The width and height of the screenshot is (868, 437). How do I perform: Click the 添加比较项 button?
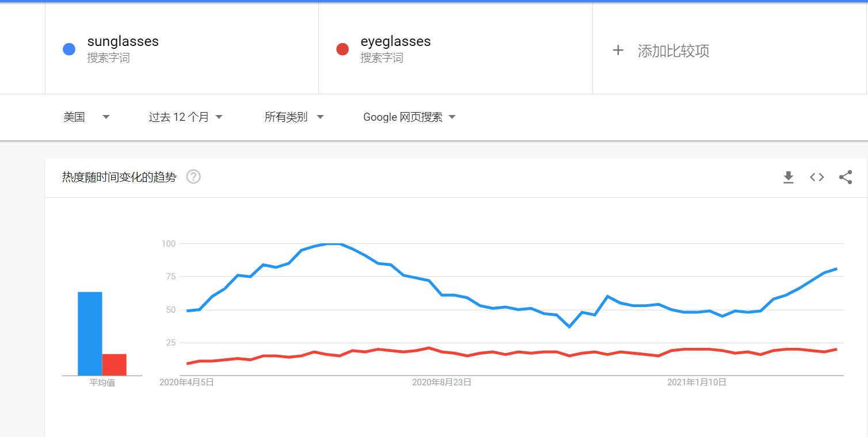pos(673,51)
